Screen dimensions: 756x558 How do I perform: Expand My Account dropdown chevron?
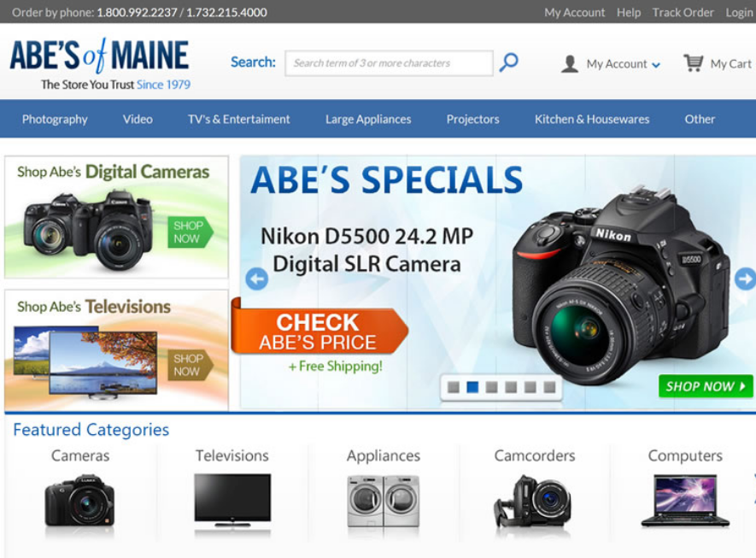point(656,65)
